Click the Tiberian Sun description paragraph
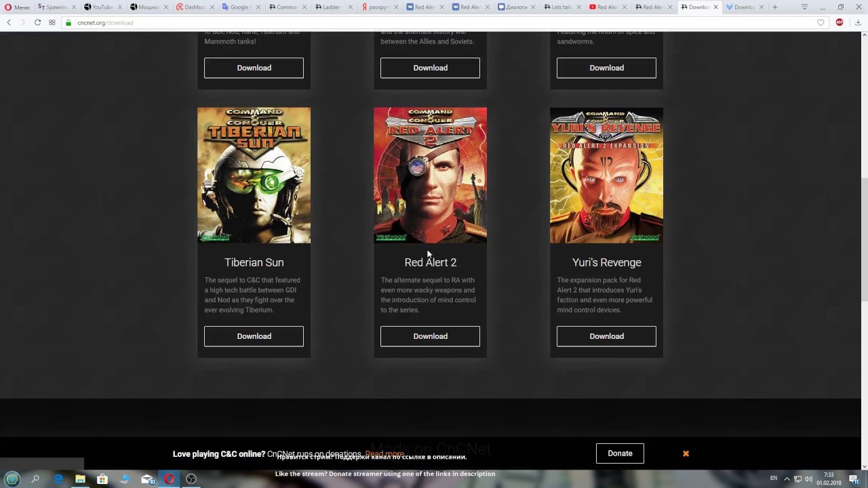Viewport: 868px width, 488px height. click(x=252, y=295)
